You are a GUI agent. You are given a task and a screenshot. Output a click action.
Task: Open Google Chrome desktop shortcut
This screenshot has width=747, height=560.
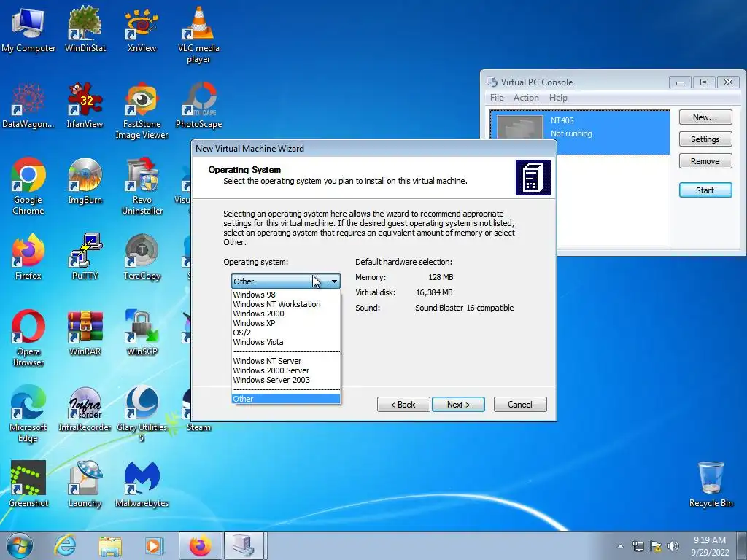28,187
